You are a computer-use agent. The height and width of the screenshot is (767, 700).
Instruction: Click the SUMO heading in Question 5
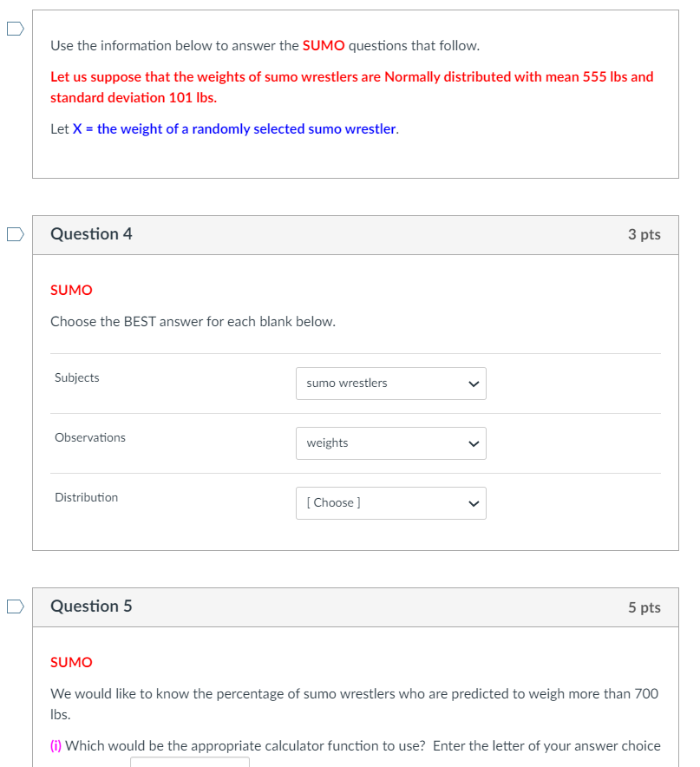(x=70, y=662)
